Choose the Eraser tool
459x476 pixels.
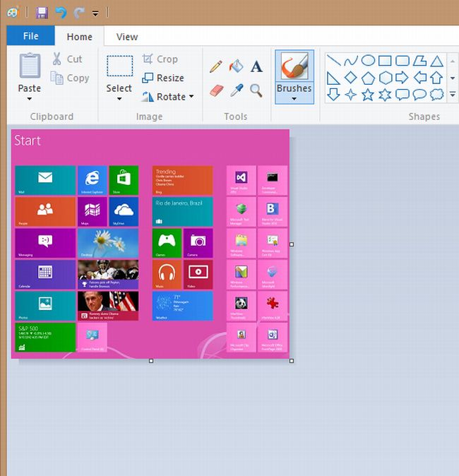click(x=216, y=90)
